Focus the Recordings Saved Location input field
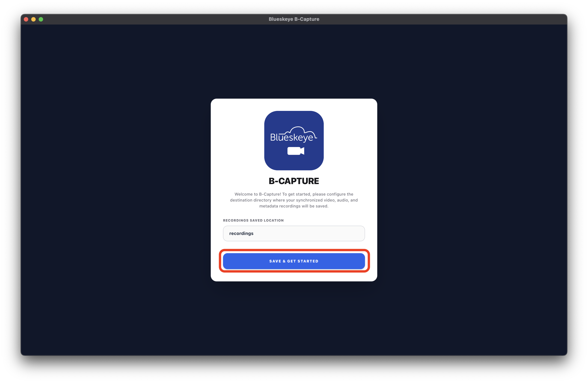Viewport: 588px width, 383px height. [x=294, y=233]
